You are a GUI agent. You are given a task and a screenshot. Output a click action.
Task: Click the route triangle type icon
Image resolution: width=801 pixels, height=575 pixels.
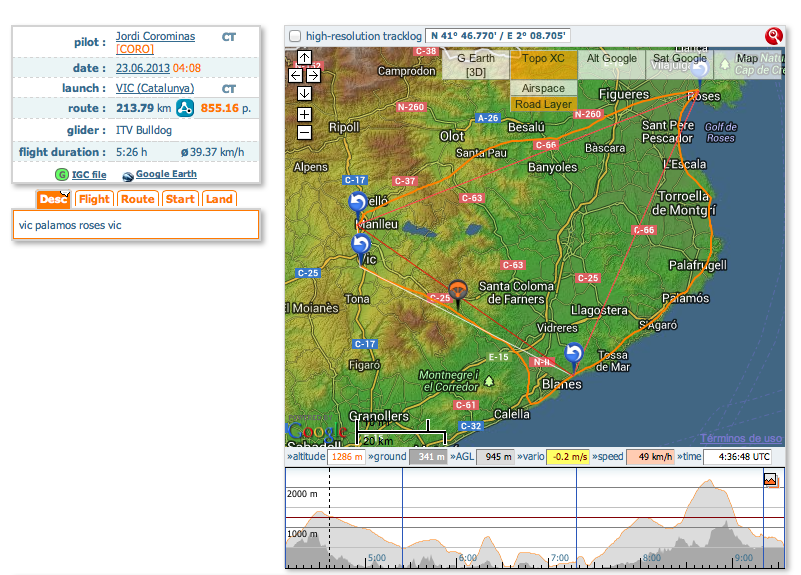[x=185, y=108]
